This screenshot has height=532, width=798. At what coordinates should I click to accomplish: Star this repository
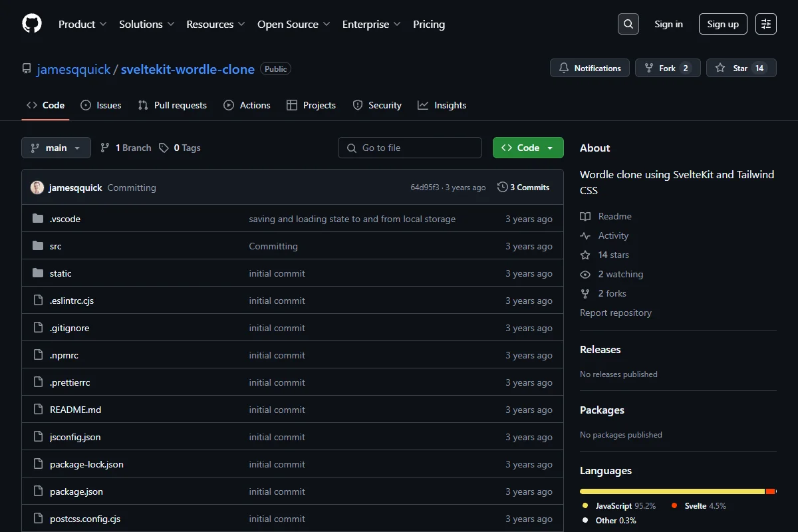coord(741,68)
